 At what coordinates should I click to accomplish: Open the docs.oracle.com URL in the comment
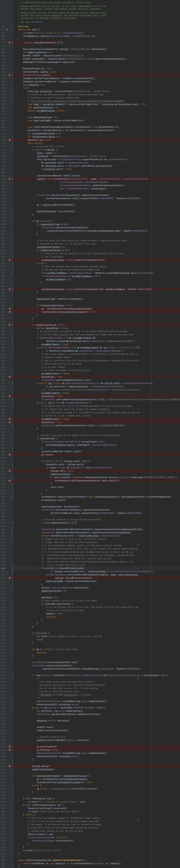[77, 101]
